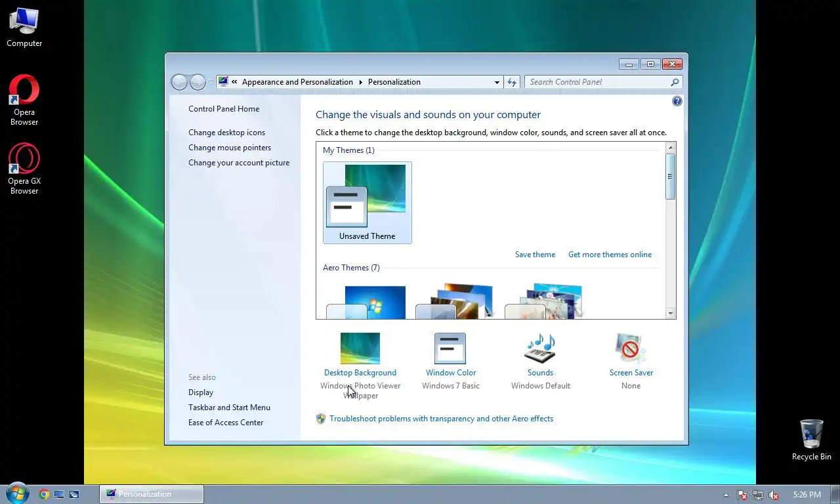This screenshot has width=840, height=504.
Task: Select the third Aero theme with characters artwork
Action: (x=543, y=302)
